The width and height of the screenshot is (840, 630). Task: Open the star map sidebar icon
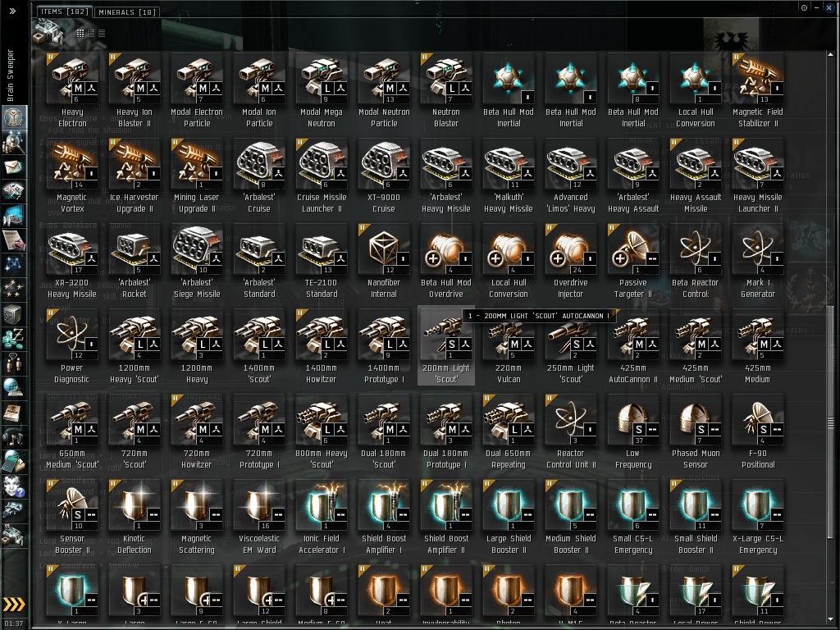tap(13, 266)
